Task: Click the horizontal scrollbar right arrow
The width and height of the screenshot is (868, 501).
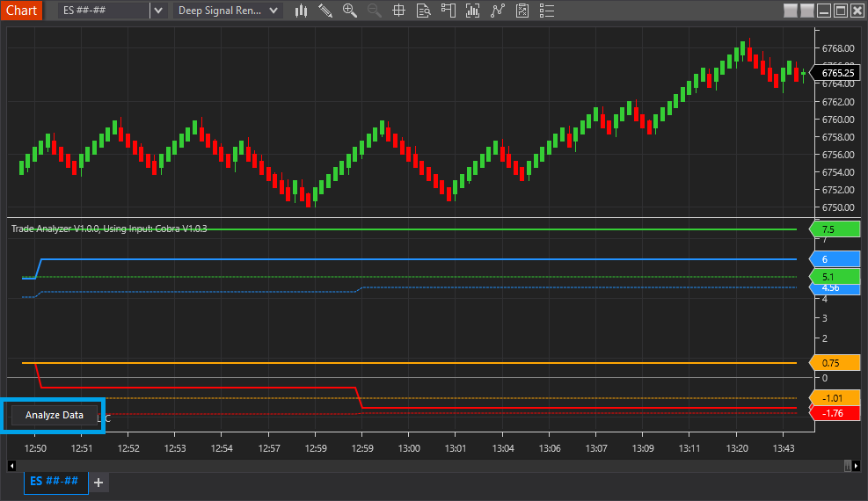Action: (x=857, y=465)
